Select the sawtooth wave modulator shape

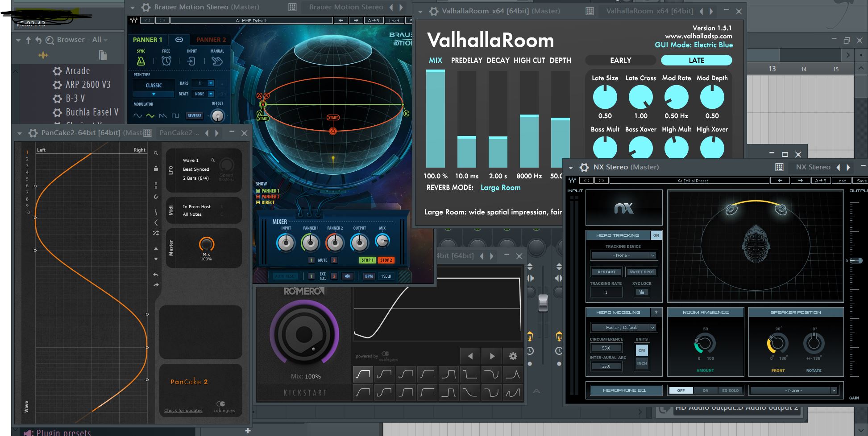coord(163,115)
